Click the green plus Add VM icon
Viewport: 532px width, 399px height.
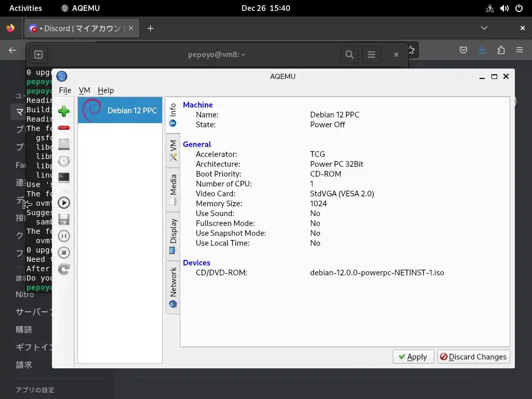(x=64, y=111)
